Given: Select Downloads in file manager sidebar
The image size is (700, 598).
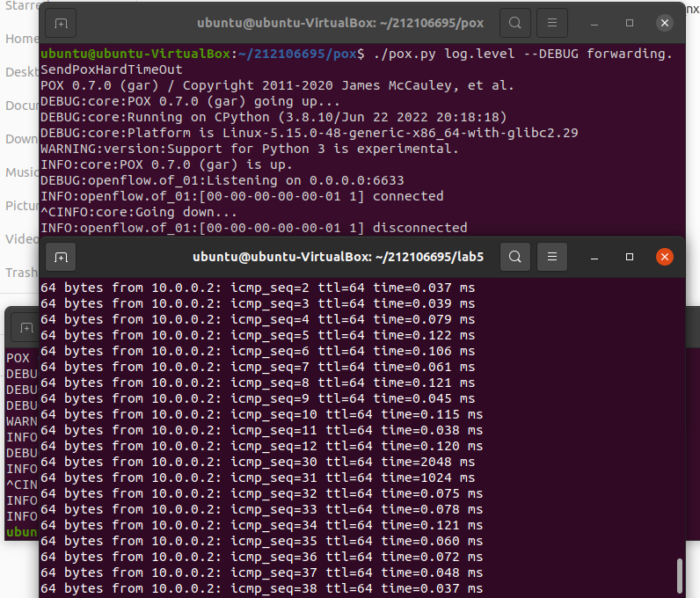Looking at the screenshot, I should (21, 139).
